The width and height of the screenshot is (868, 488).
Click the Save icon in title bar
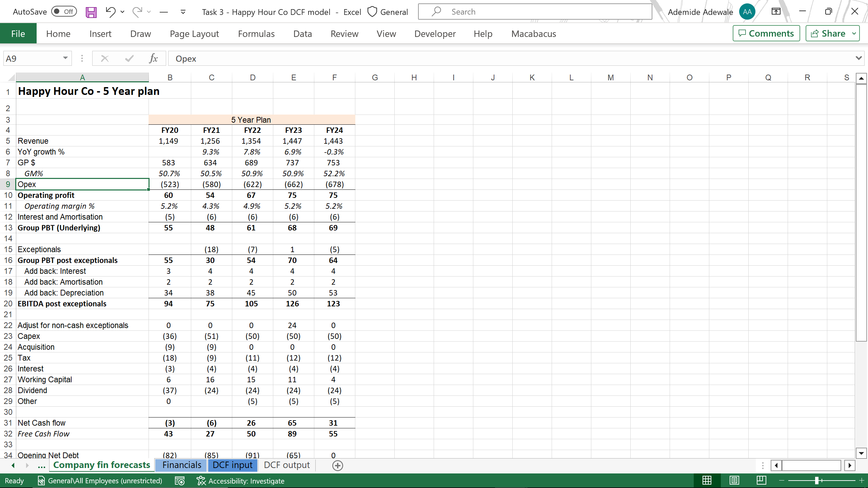(91, 12)
